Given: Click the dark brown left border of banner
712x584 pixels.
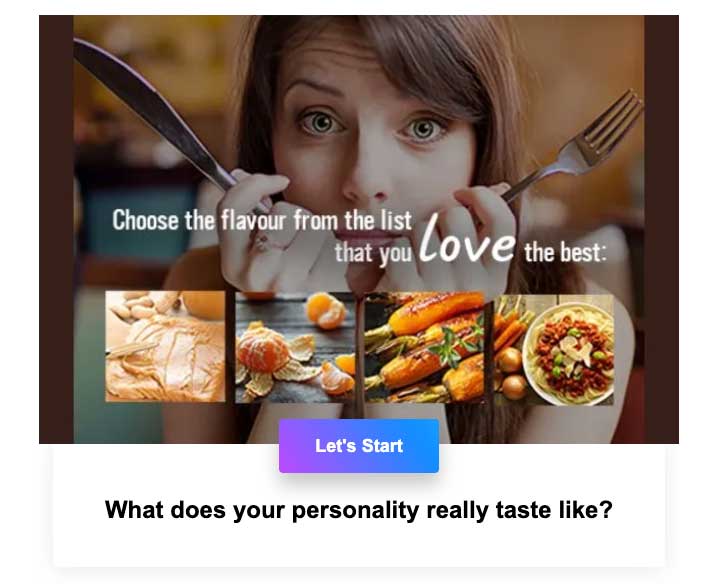Looking at the screenshot, I should click(56, 229).
